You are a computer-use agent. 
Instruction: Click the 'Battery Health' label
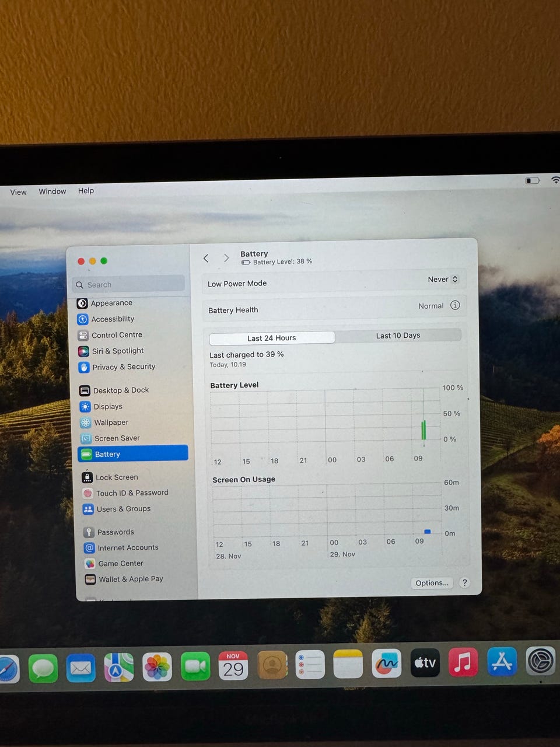pos(233,310)
